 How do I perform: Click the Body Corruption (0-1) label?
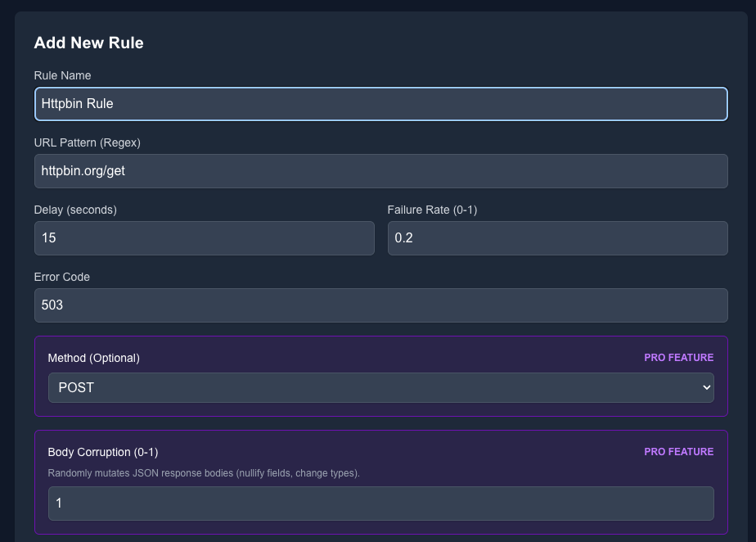tap(102, 452)
